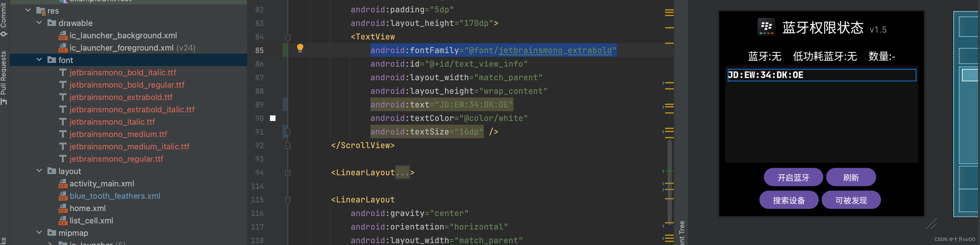This screenshot has height=245, width=980.
Task: Collapse the res folder
Action: click(x=28, y=10)
